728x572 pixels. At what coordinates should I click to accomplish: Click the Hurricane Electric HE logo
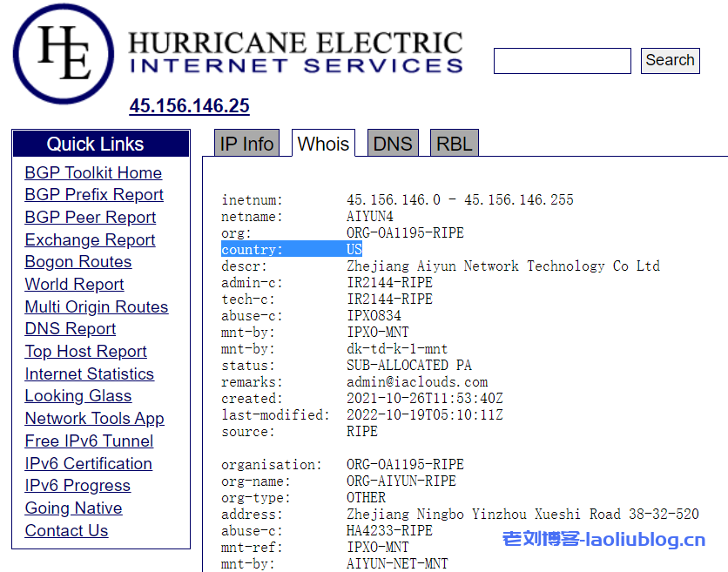(x=65, y=53)
